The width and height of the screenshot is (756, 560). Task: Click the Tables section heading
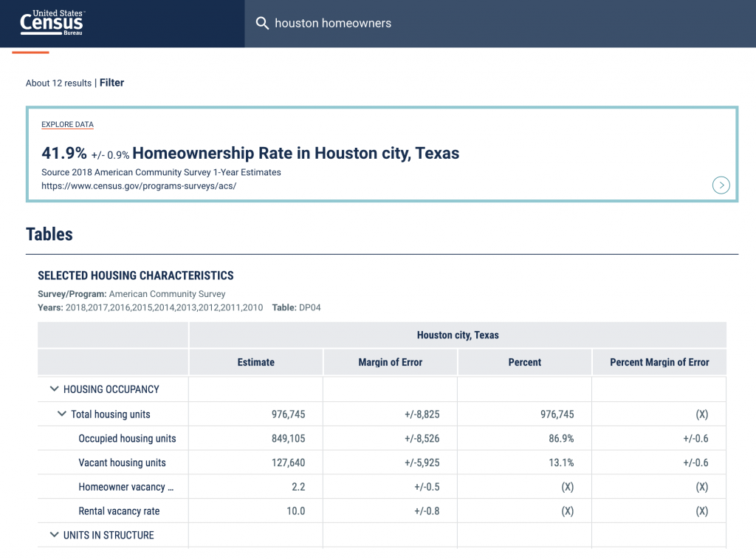[49, 234]
